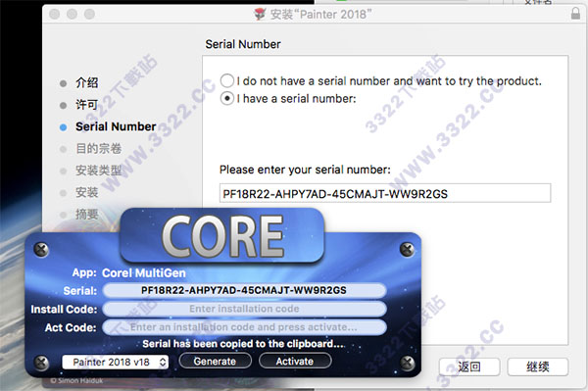This screenshot has width=588, height=391.
Task: Select the 介绍 step in sidebar
Action: [x=86, y=82]
